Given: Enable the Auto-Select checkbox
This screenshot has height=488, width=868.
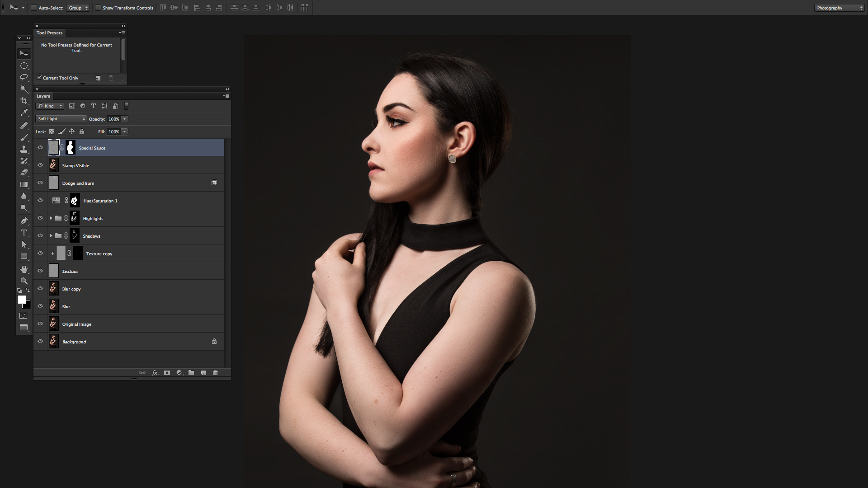Looking at the screenshot, I should pyautogui.click(x=34, y=8).
